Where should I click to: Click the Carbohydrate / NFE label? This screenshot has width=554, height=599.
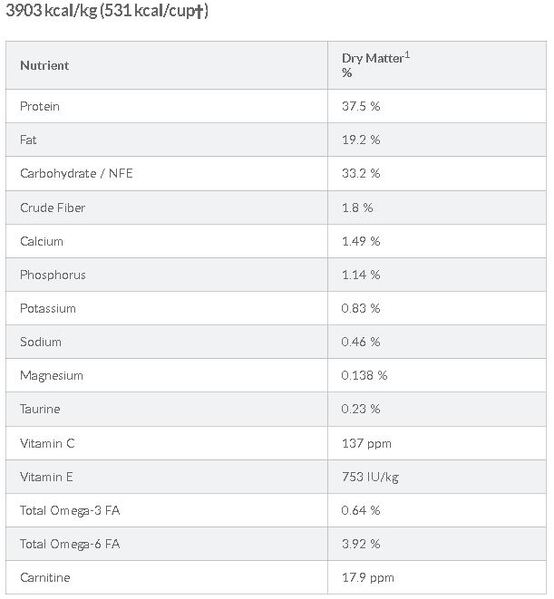[76, 173]
